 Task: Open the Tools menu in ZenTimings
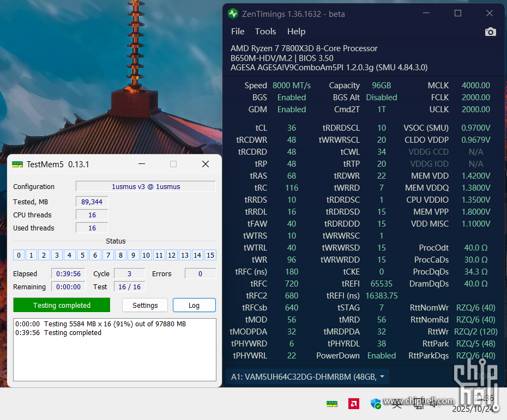coord(265,32)
